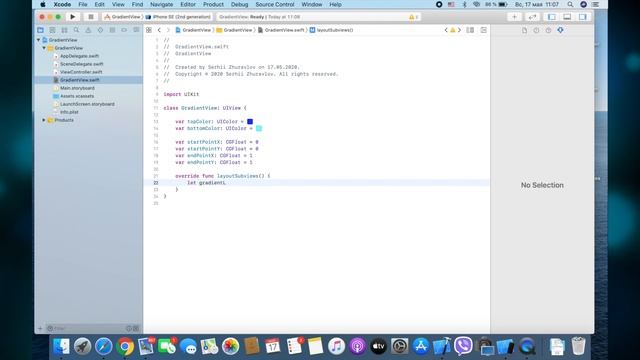640x360 pixels.
Task: Open the Product menu
Action: [x=213, y=4]
